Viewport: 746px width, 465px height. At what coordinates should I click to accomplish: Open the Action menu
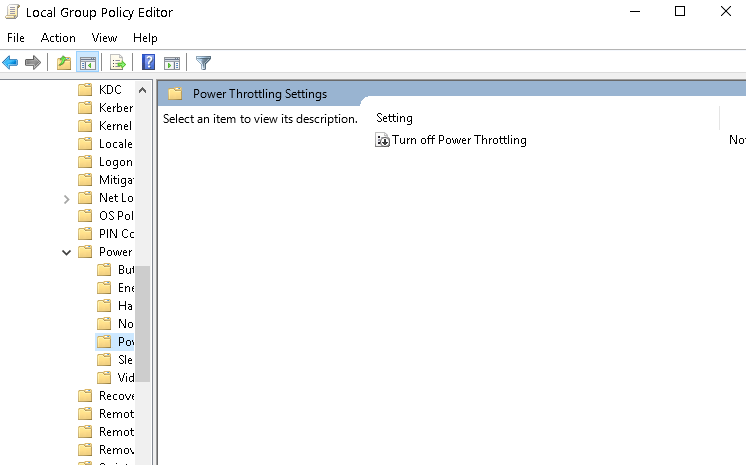click(x=58, y=38)
